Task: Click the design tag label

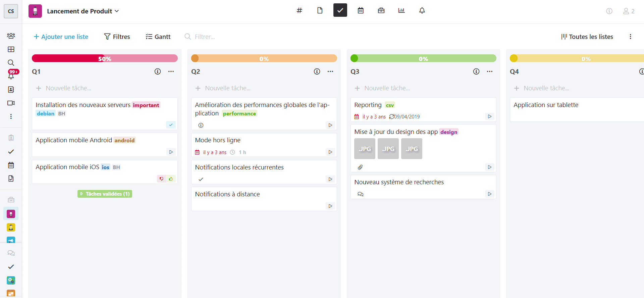Action: click(449, 132)
